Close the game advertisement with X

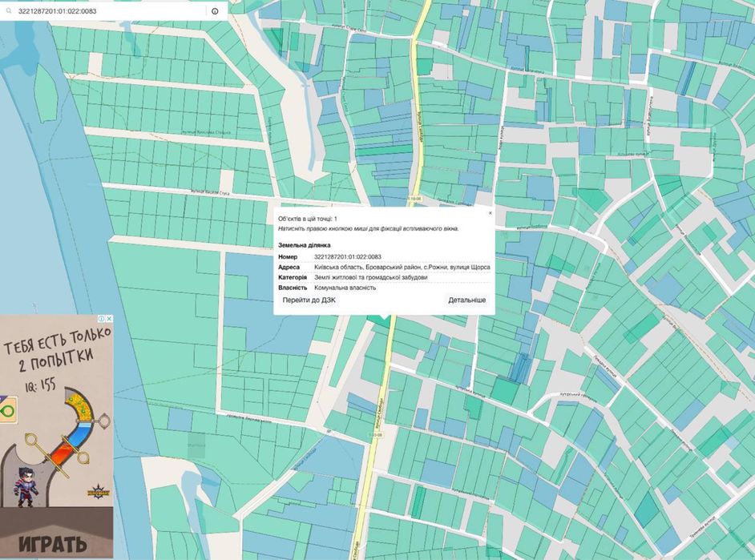[x=109, y=319]
